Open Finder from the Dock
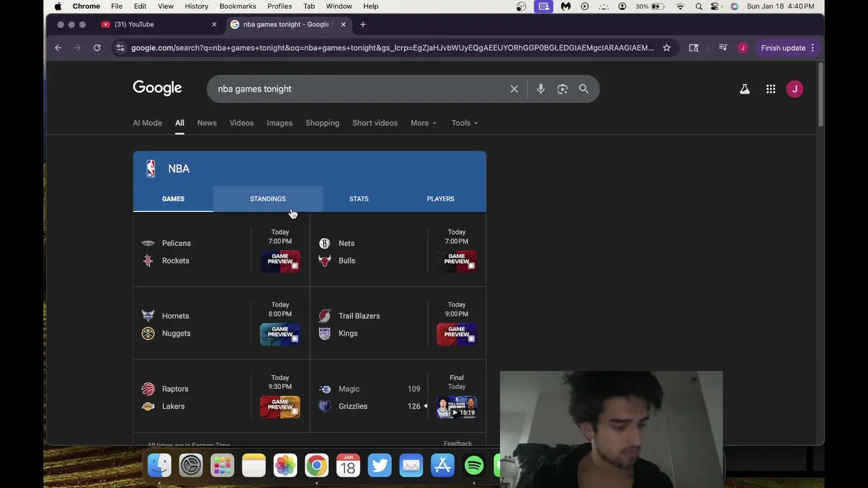Image resolution: width=868 pixels, height=488 pixels. click(x=159, y=466)
